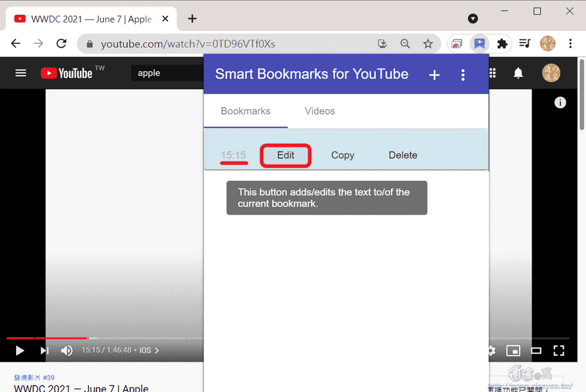Click the Extensions puzzle icon
The width and height of the screenshot is (586, 392).
[503, 43]
